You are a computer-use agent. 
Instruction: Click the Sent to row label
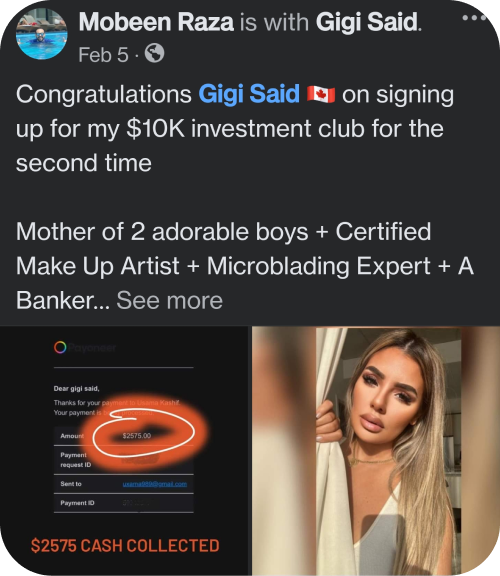(x=71, y=484)
